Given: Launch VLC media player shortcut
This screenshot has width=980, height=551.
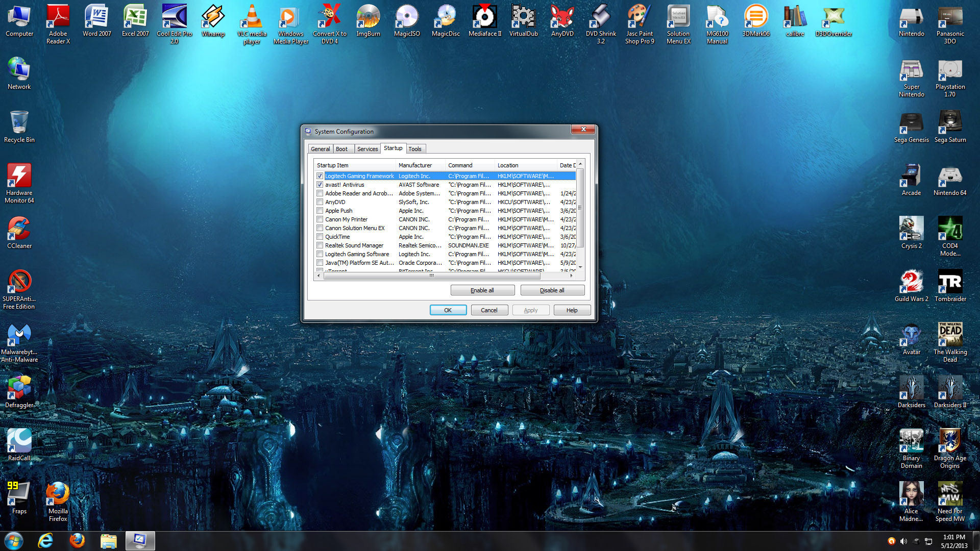Looking at the screenshot, I should coord(252,23).
